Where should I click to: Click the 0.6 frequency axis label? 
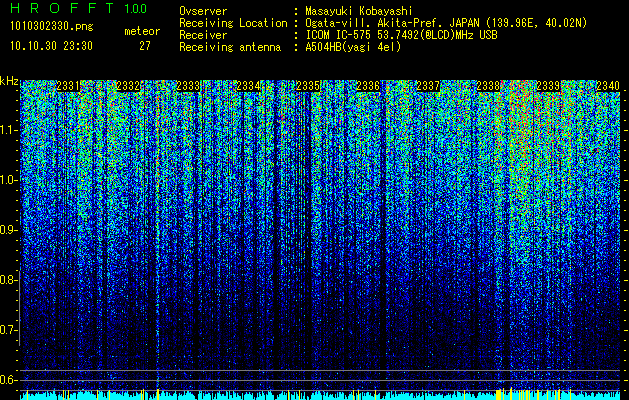[8, 380]
